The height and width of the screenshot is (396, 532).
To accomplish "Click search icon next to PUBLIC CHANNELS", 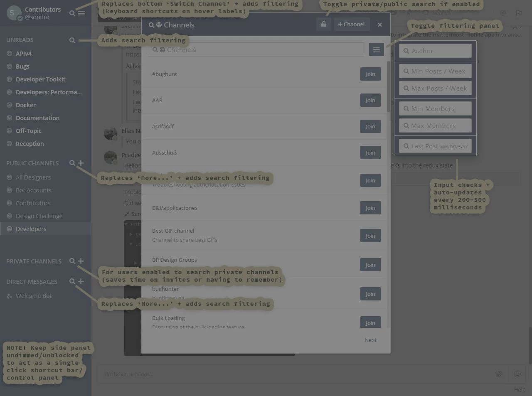I will [72, 163].
